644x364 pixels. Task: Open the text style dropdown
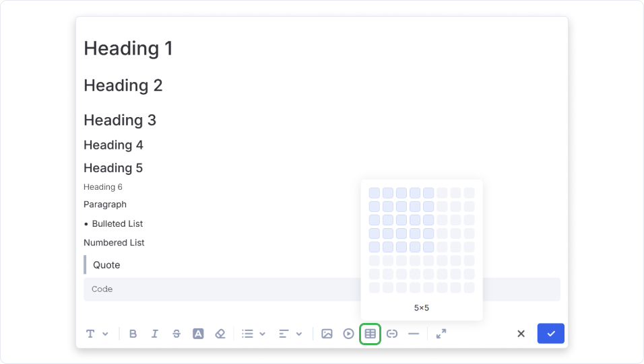click(96, 334)
